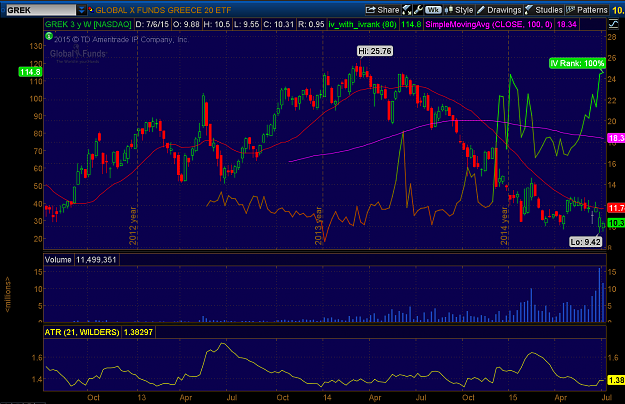The width and height of the screenshot is (625, 404).
Task: Click the C: 10.31 close price readout
Action: tap(278, 24)
